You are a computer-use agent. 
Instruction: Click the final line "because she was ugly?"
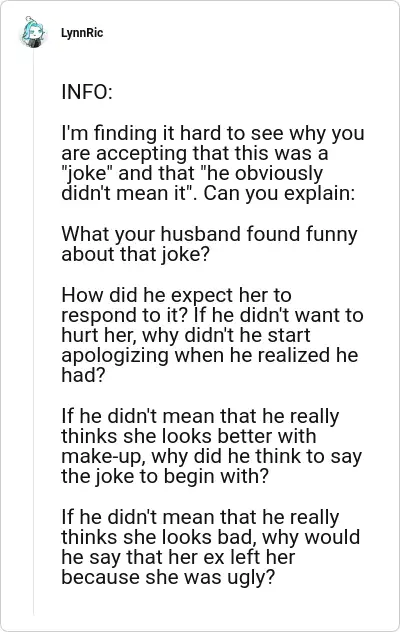(168, 578)
